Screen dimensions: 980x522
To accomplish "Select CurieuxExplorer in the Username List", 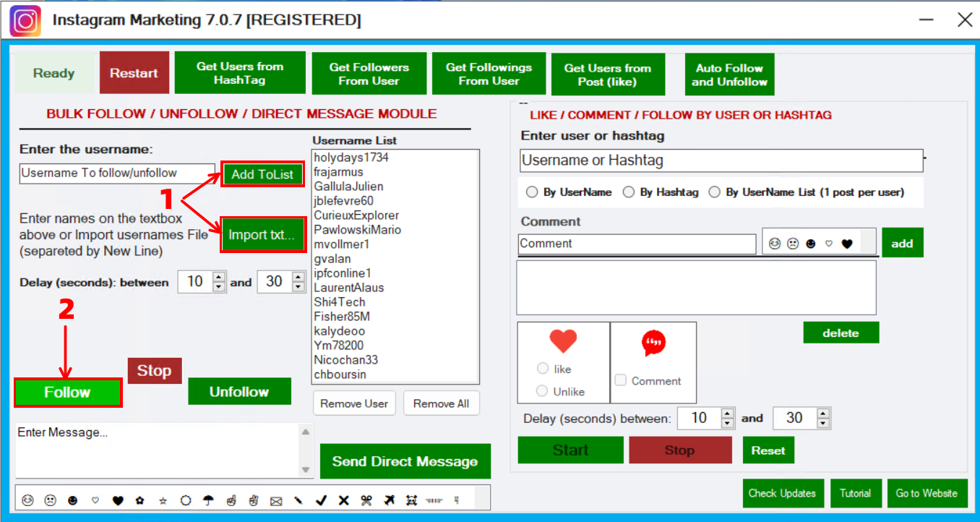I will [x=356, y=215].
